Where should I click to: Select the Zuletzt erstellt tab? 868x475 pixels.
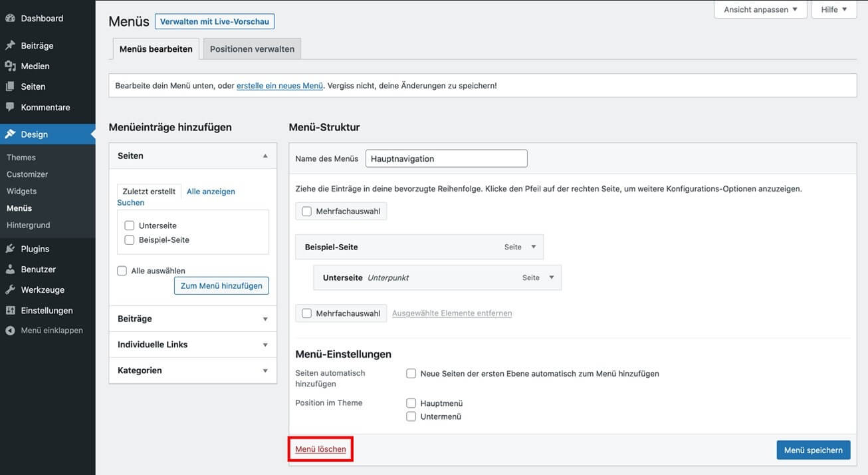coord(149,191)
